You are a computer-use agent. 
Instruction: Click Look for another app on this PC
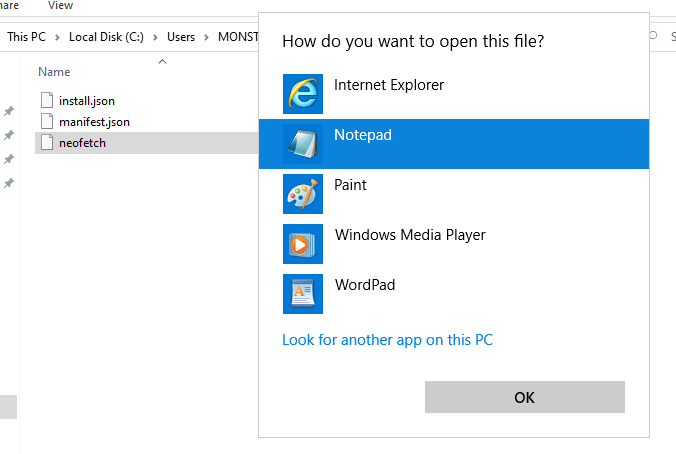(x=387, y=340)
